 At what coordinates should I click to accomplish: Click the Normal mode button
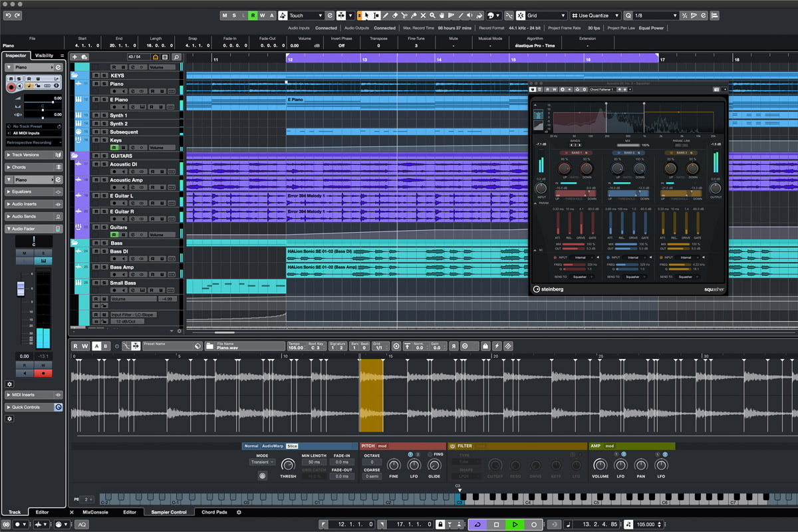(x=251, y=446)
